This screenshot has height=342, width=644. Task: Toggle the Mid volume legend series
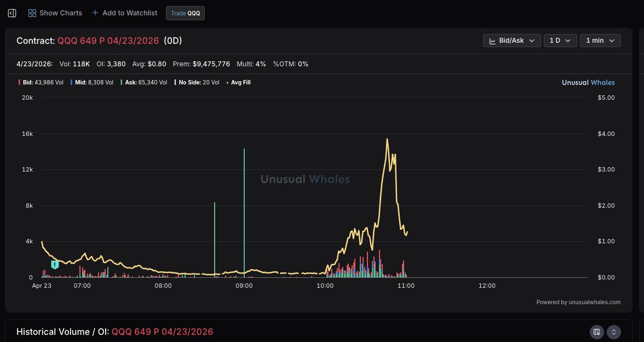coord(92,82)
